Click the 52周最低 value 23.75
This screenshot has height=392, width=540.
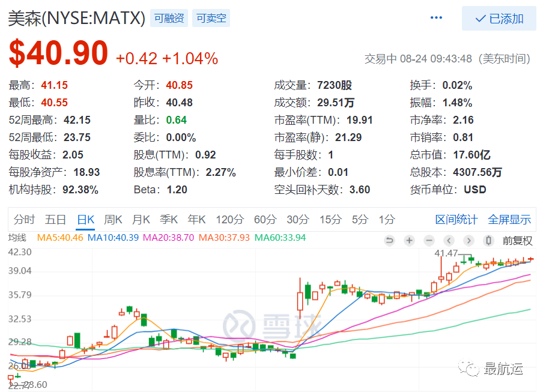pyautogui.click(x=77, y=137)
